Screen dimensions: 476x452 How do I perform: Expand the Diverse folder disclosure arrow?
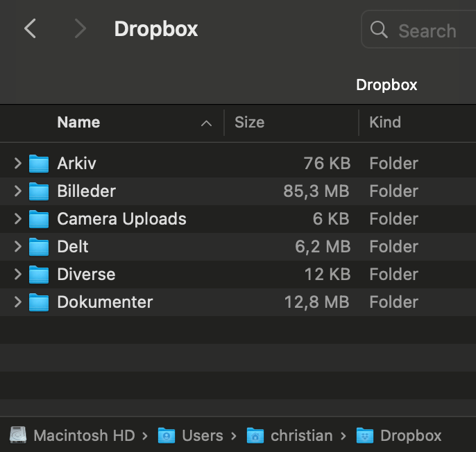pos(18,275)
